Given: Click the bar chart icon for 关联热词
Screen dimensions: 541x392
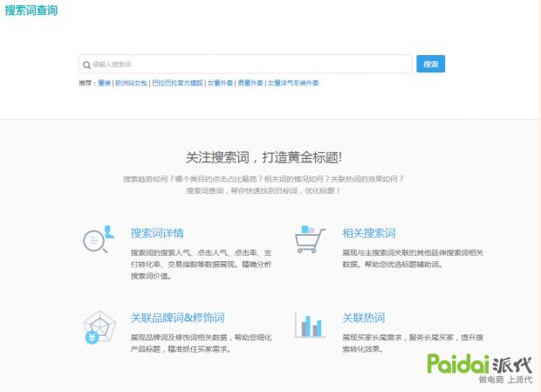Looking at the screenshot, I should [x=309, y=325].
